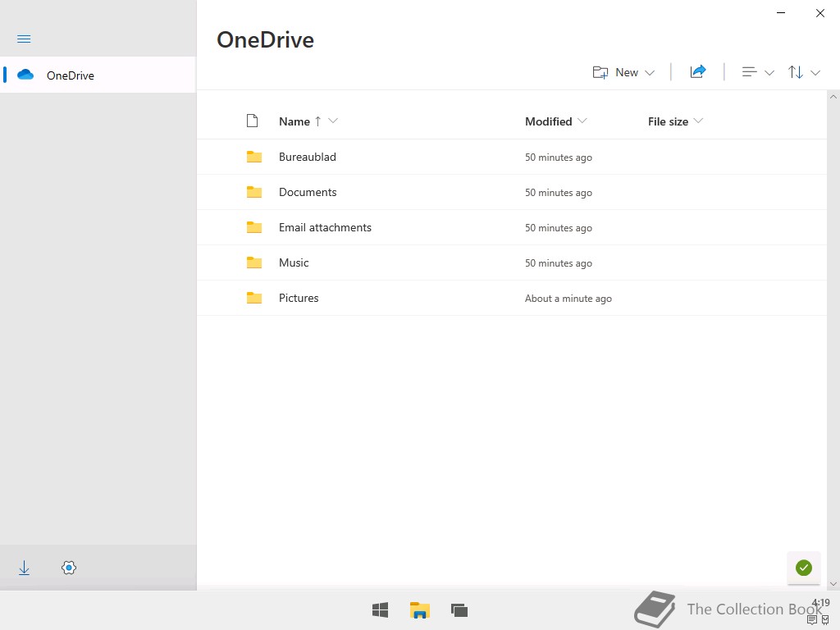
Task: Click the Music folder icon
Action: pyautogui.click(x=254, y=262)
